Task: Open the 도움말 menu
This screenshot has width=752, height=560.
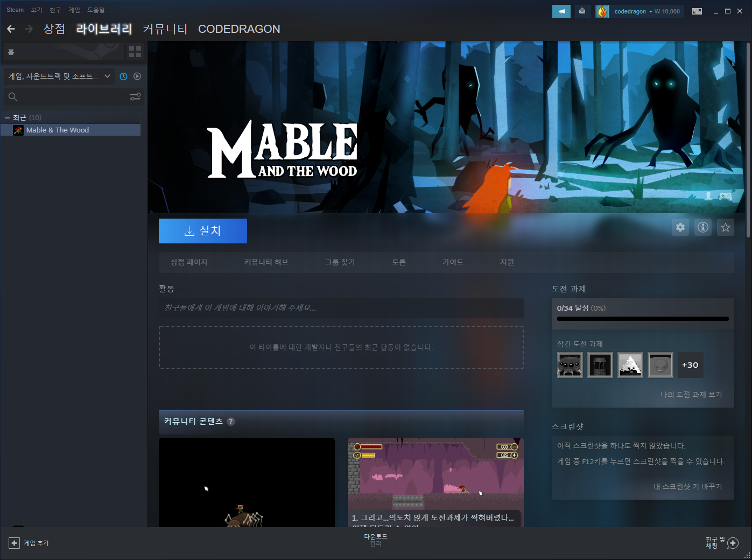Action: click(96, 10)
